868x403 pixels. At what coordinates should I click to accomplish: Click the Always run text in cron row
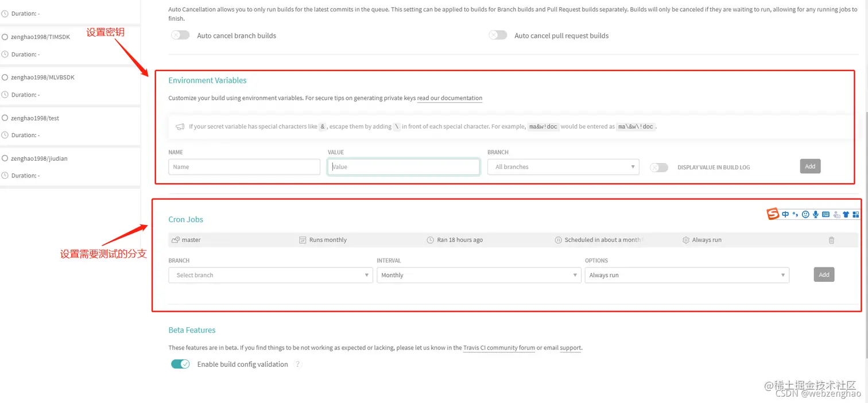coord(707,240)
